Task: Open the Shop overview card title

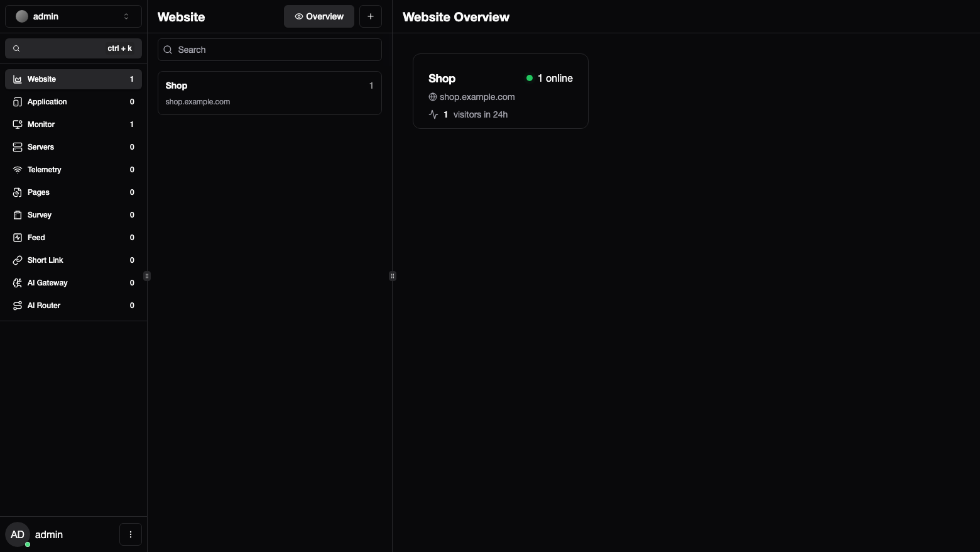Action: point(442,79)
